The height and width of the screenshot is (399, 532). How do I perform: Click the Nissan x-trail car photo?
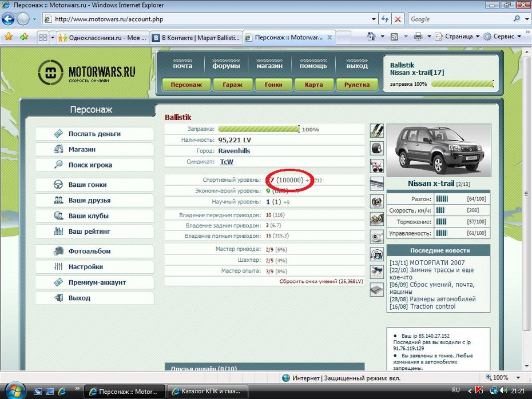coord(439,150)
